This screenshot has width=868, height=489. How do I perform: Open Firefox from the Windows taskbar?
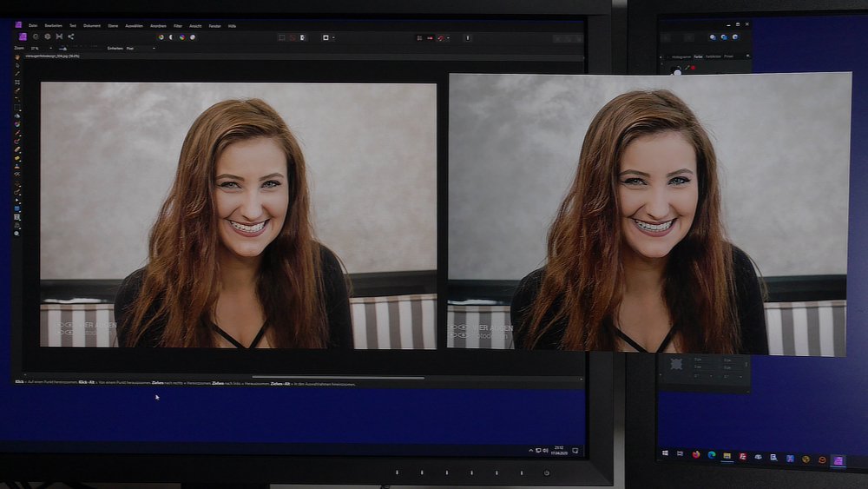(696, 456)
